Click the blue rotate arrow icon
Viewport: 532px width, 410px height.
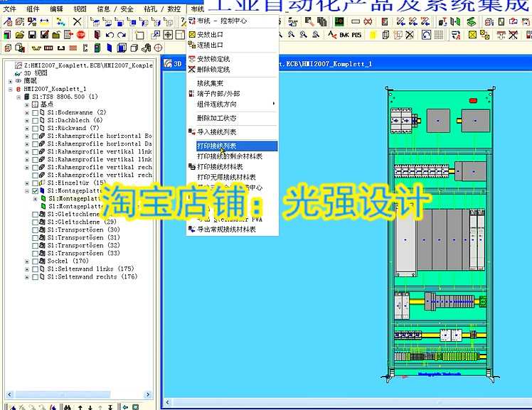point(426,35)
